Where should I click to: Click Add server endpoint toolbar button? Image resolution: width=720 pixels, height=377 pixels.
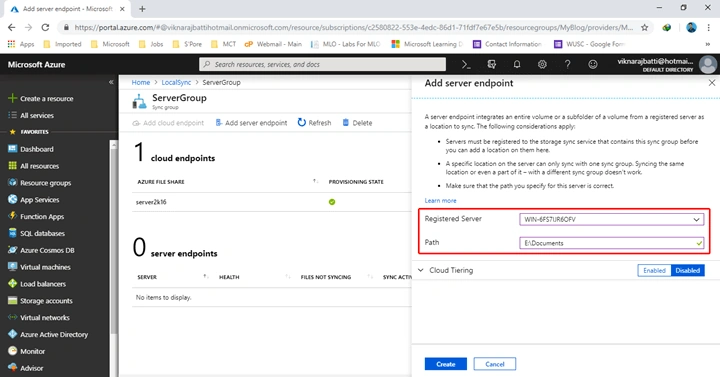coord(251,123)
